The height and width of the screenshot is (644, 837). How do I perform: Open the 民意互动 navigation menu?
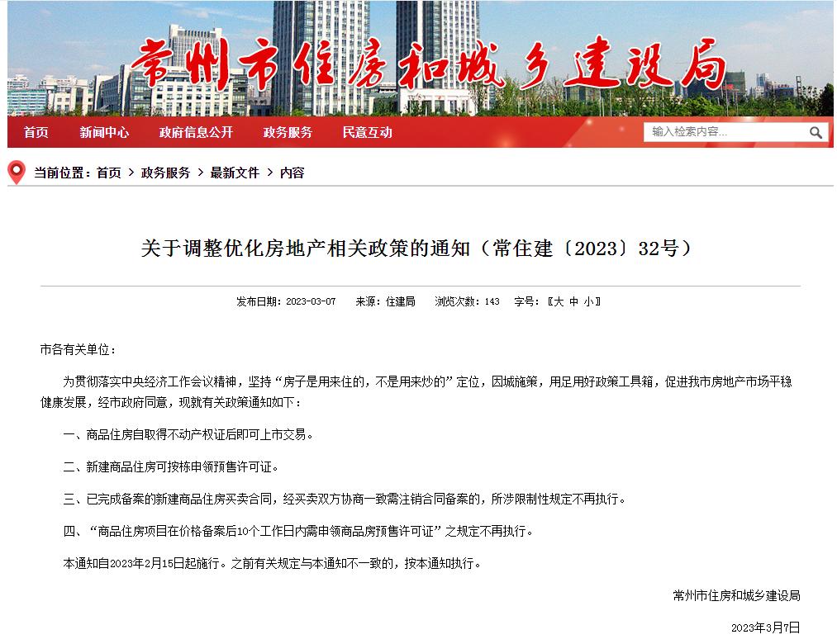pyautogui.click(x=369, y=133)
